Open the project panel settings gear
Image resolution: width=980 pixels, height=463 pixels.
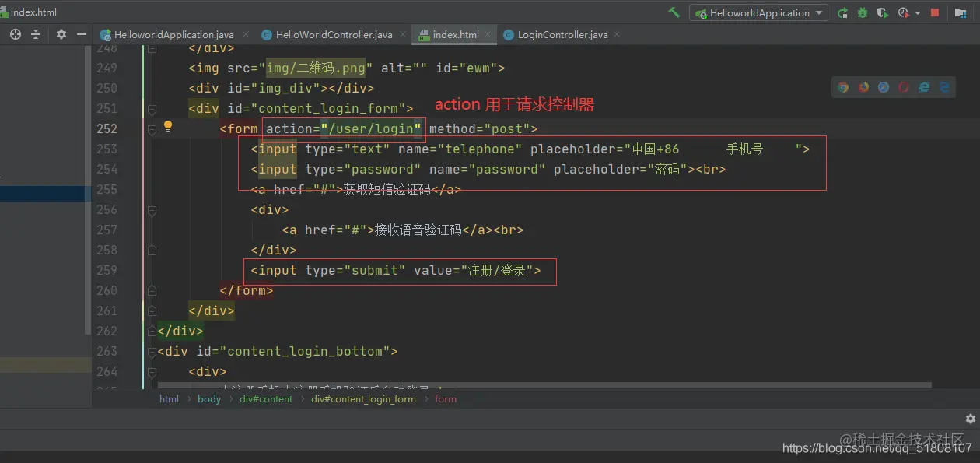pos(61,34)
